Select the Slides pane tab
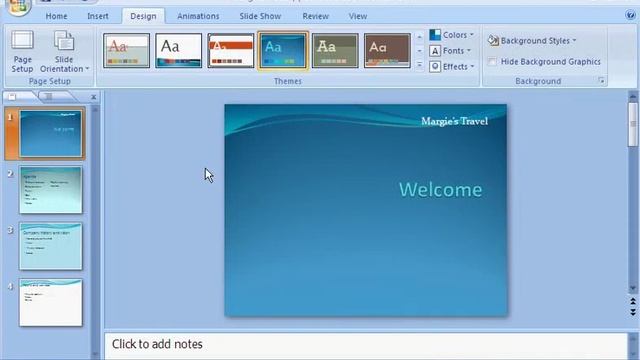Image resolution: width=640 pixels, height=360 pixels. pyautogui.click(x=18, y=97)
